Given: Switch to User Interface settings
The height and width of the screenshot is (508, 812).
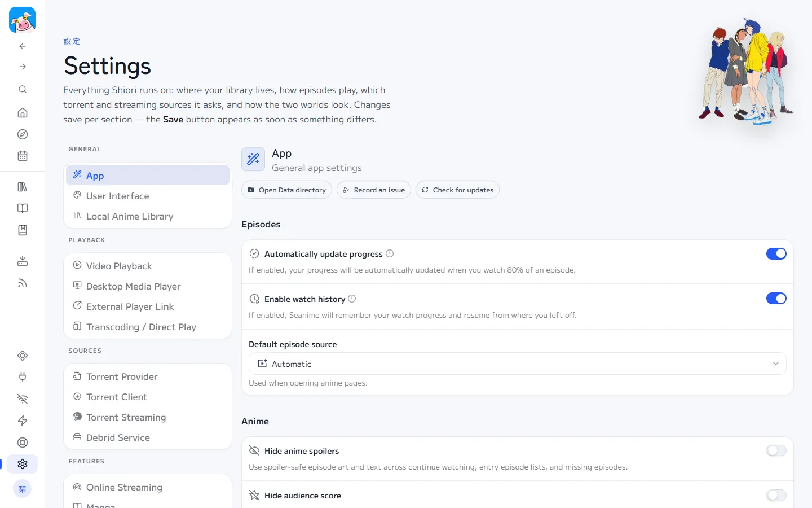Looking at the screenshot, I should [x=148, y=196].
